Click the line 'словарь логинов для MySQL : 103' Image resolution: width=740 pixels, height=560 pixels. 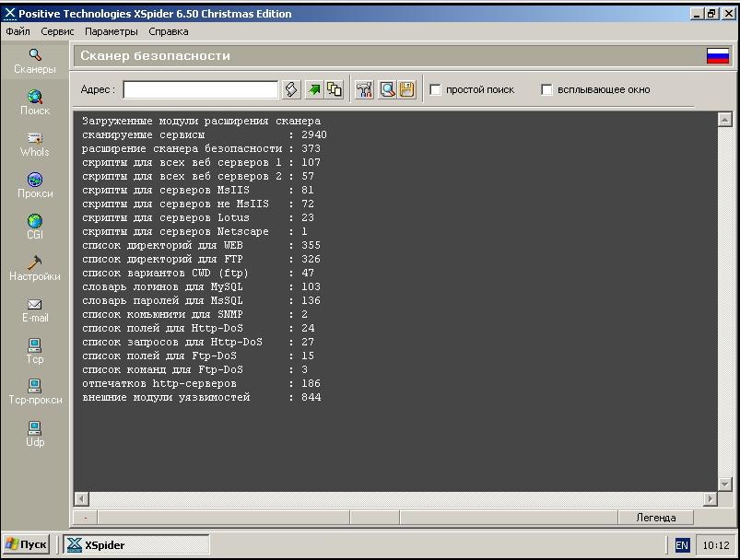201,286
